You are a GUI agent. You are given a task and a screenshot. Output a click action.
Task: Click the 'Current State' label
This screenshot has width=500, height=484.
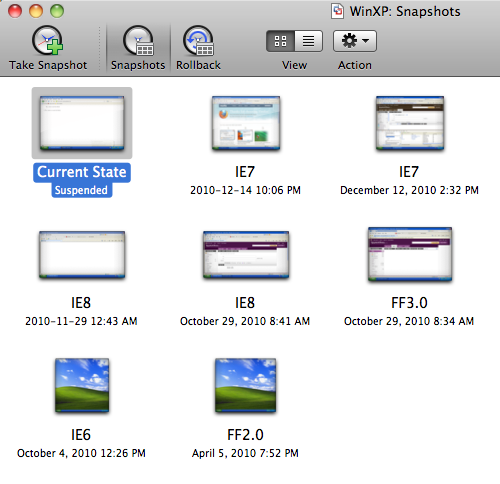[82, 172]
